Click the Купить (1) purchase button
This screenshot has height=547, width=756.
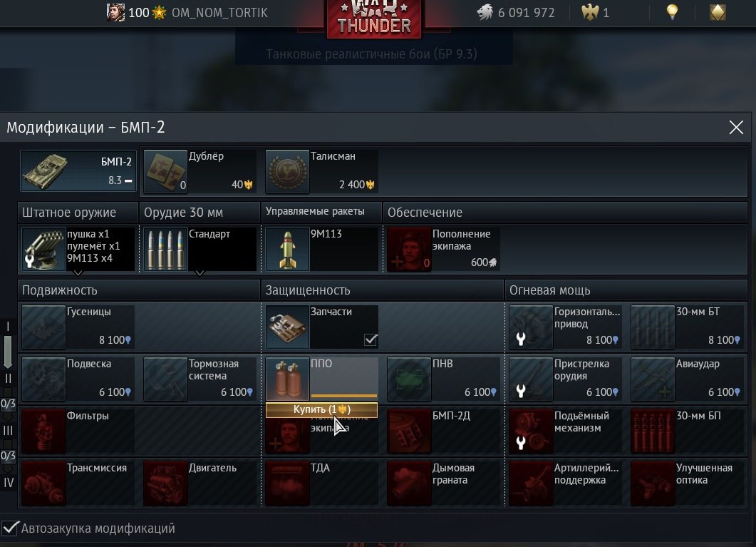pyautogui.click(x=321, y=409)
